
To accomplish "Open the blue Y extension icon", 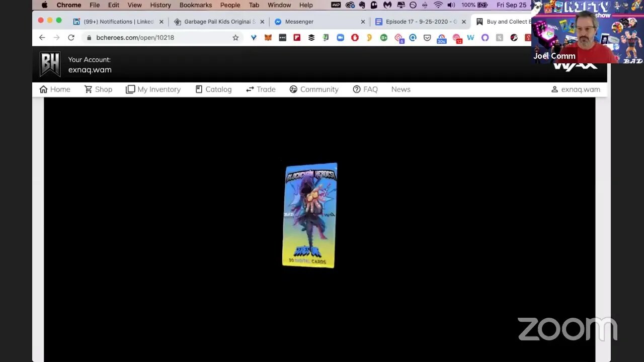I will pyautogui.click(x=254, y=37).
